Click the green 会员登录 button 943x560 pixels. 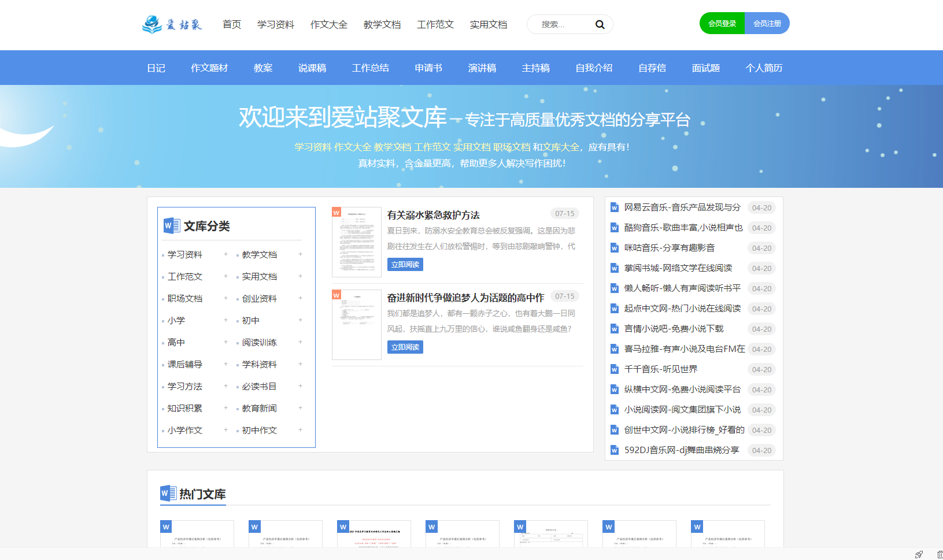click(x=722, y=23)
